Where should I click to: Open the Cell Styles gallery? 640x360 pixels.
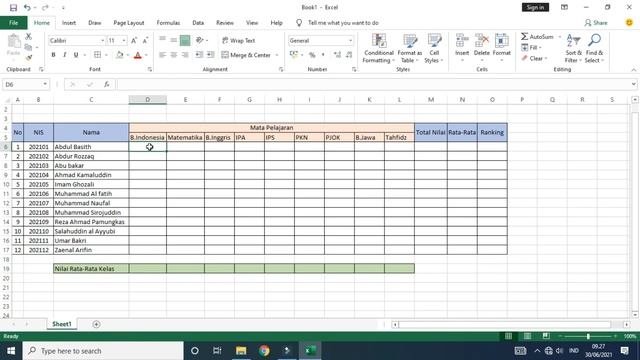click(x=434, y=48)
